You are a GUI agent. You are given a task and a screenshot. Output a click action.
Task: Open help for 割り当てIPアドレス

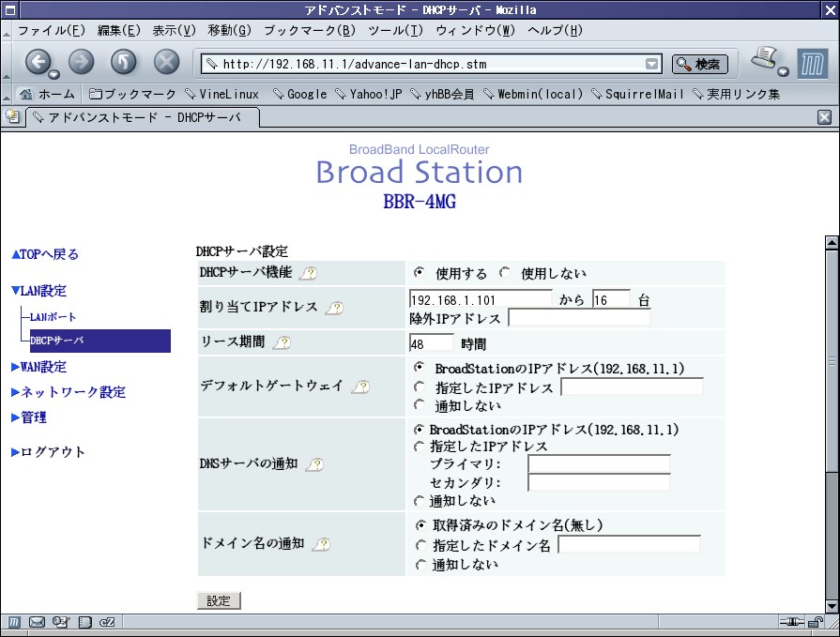coord(335,309)
